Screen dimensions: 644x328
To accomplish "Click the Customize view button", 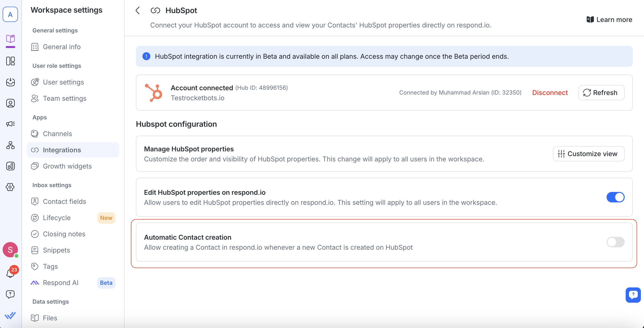I will tap(588, 154).
